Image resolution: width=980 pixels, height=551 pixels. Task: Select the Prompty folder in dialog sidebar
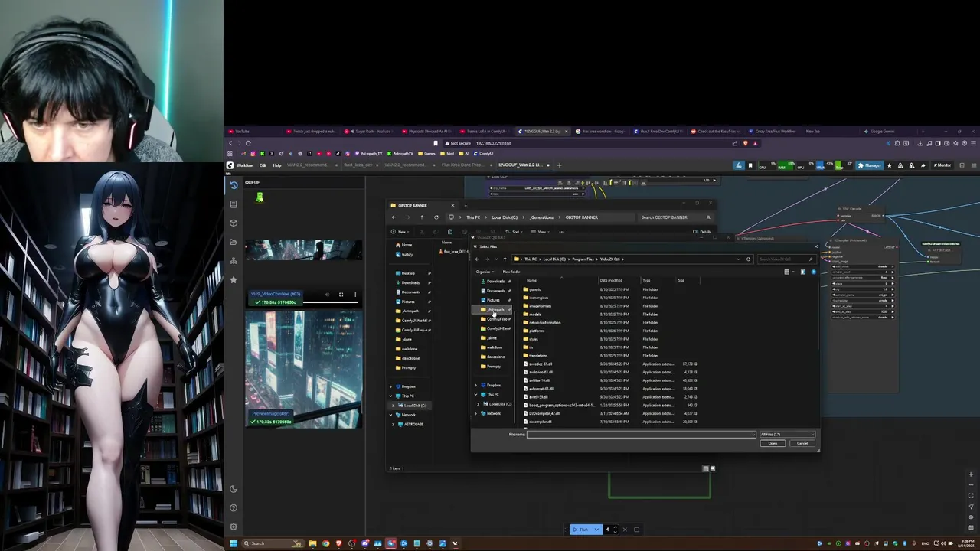(494, 366)
